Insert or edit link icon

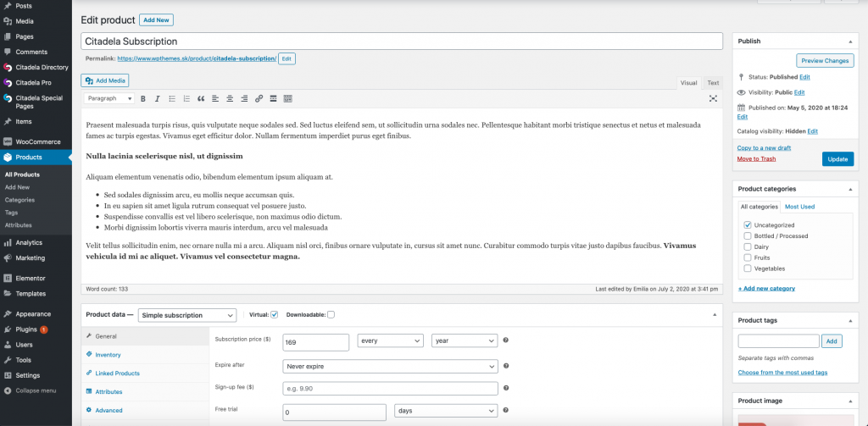coord(259,98)
